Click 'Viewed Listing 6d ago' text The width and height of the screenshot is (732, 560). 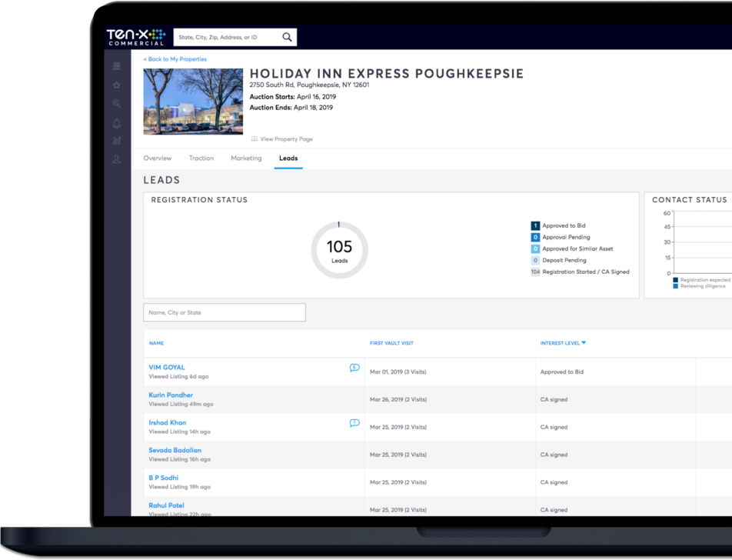pos(179,376)
